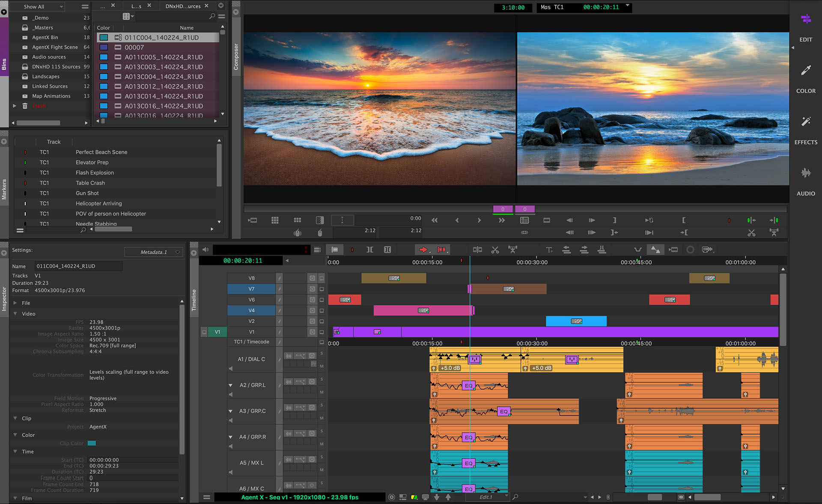822x504 pixels.
Task: Toggle the V8 track monitor square
Action: click(x=322, y=278)
